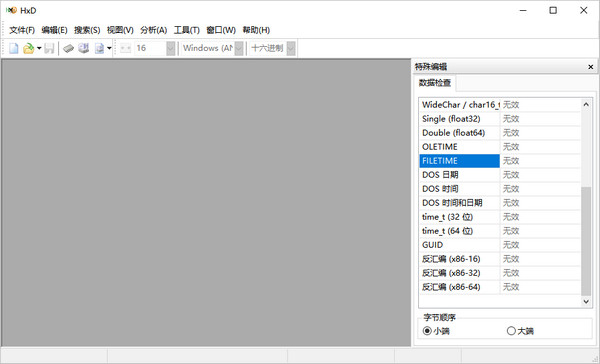
Task: Open the 视图(V) menu
Action: (120, 30)
